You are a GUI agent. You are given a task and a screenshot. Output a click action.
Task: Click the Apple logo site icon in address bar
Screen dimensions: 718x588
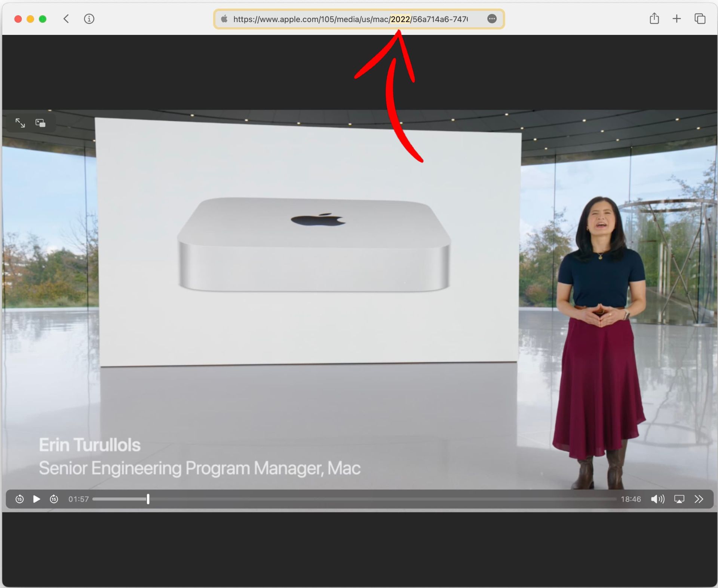coord(224,19)
